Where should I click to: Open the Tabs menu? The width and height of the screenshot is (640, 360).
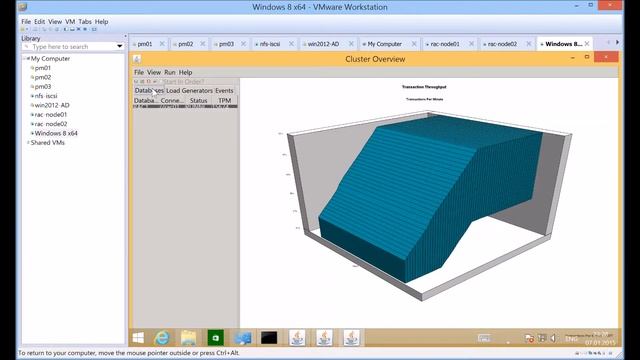tap(85, 22)
